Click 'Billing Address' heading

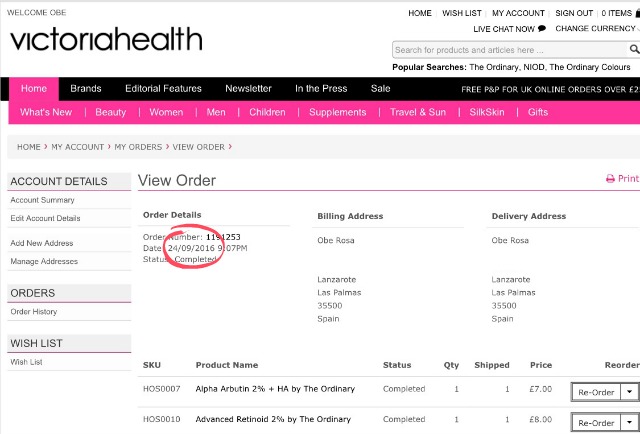pyautogui.click(x=350, y=216)
